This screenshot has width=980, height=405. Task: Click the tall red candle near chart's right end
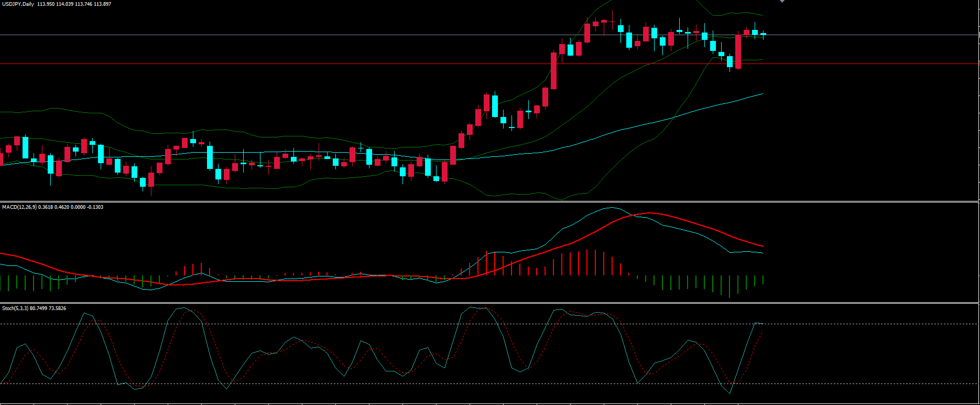(x=738, y=52)
